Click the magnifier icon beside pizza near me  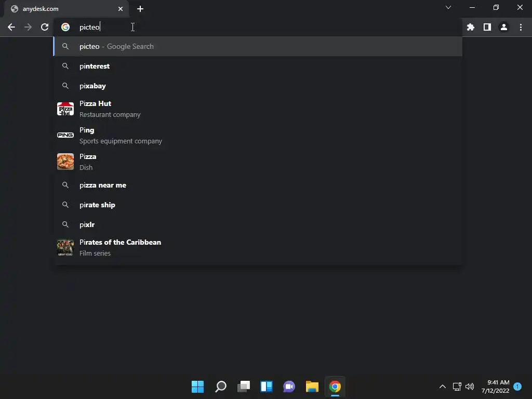click(65, 185)
